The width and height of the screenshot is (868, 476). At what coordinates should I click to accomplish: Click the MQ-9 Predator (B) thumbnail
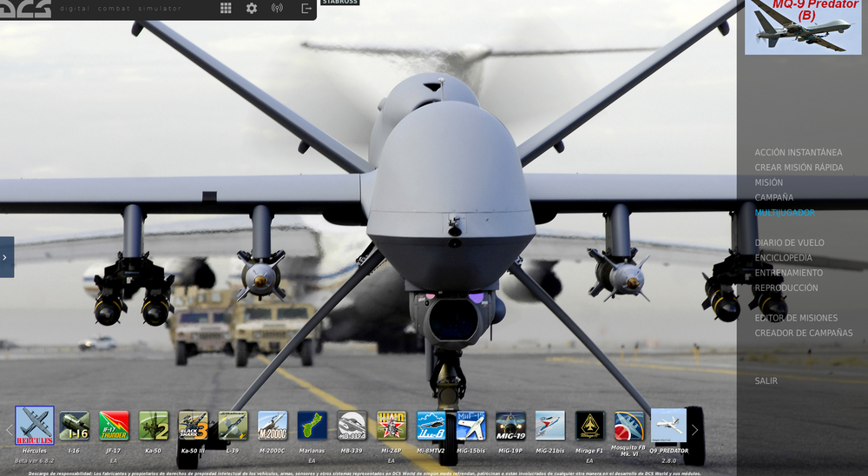[x=803, y=27]
